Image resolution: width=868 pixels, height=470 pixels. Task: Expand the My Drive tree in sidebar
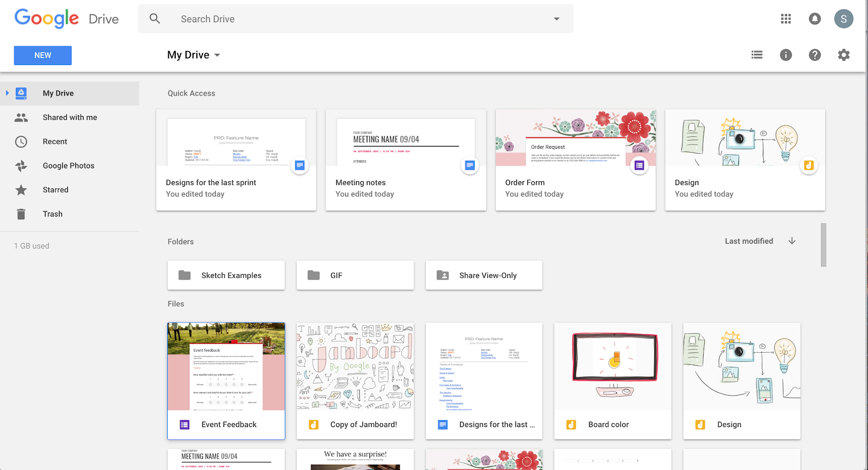click(7, 93)
